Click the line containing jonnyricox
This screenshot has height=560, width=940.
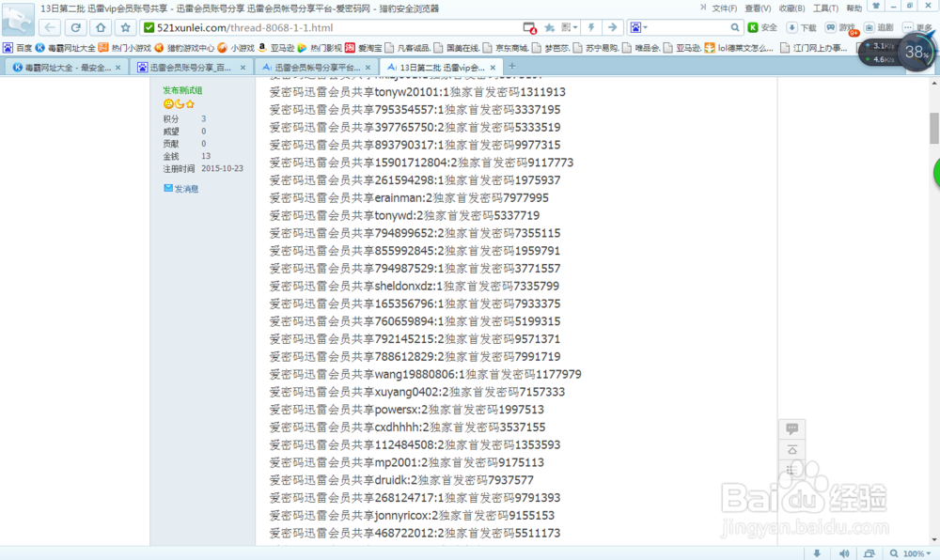(412, 515)
